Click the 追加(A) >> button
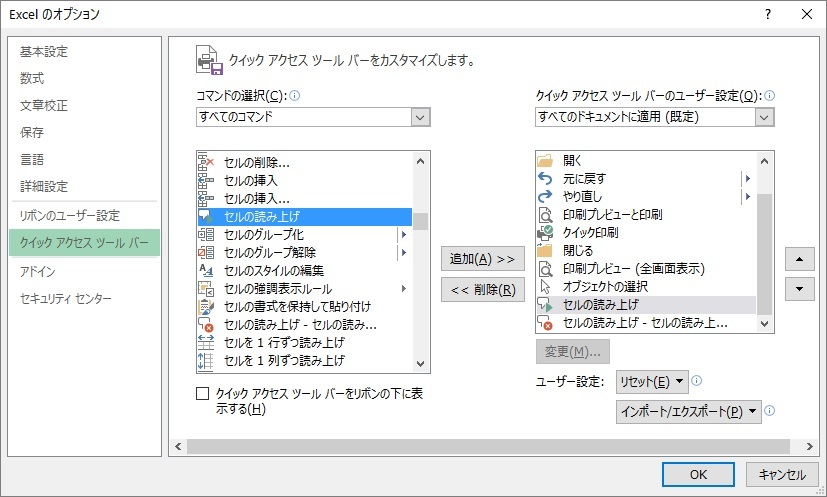 [483, 259]
